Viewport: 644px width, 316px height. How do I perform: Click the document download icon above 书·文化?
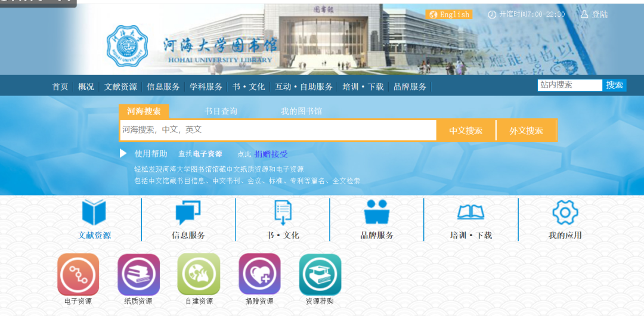(x=283, y=212)
